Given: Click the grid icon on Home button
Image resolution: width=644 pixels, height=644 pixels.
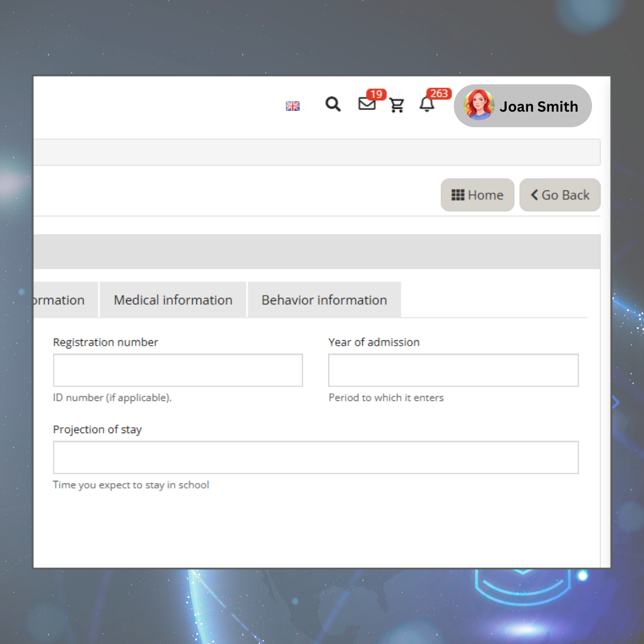Looking at the screenshot, I should pos(458,195).
